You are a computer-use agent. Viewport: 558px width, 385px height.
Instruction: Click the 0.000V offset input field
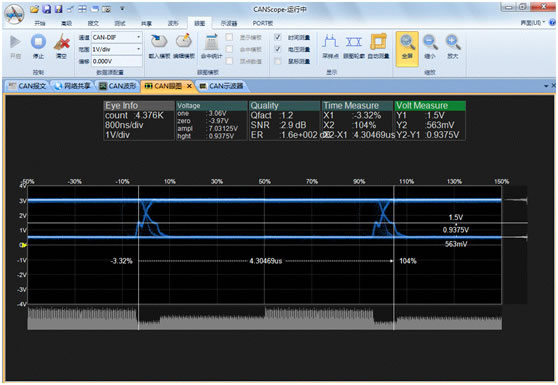pyautogui.click(x=117, y=61)
